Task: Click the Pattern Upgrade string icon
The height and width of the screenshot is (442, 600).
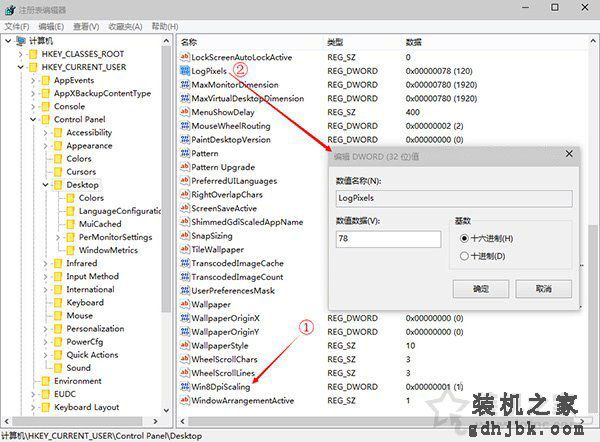Action: coord(185,167)
